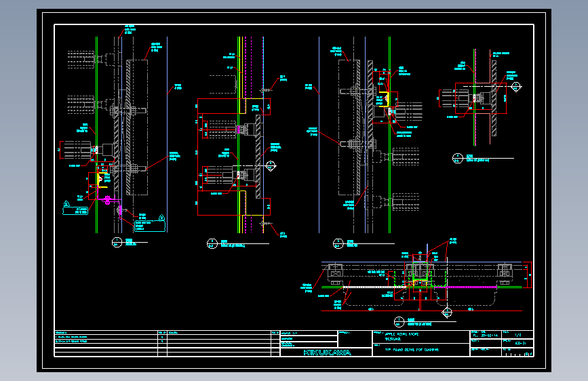Viewport: 588px width, 381px height.
Task: Select the 'TYP. PANEL DETAIL FOR CLADDING' drawing title
Action: [412, 350]
